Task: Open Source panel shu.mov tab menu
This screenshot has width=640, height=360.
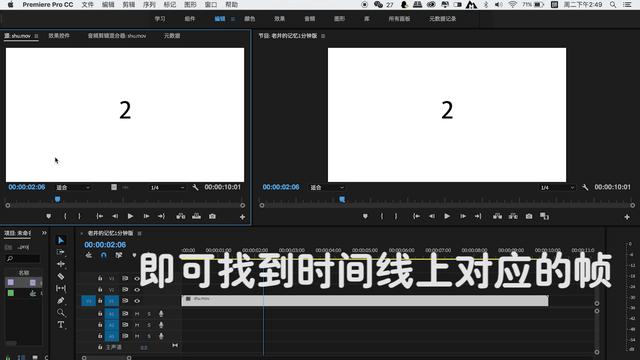Action: tap(36, 36)
